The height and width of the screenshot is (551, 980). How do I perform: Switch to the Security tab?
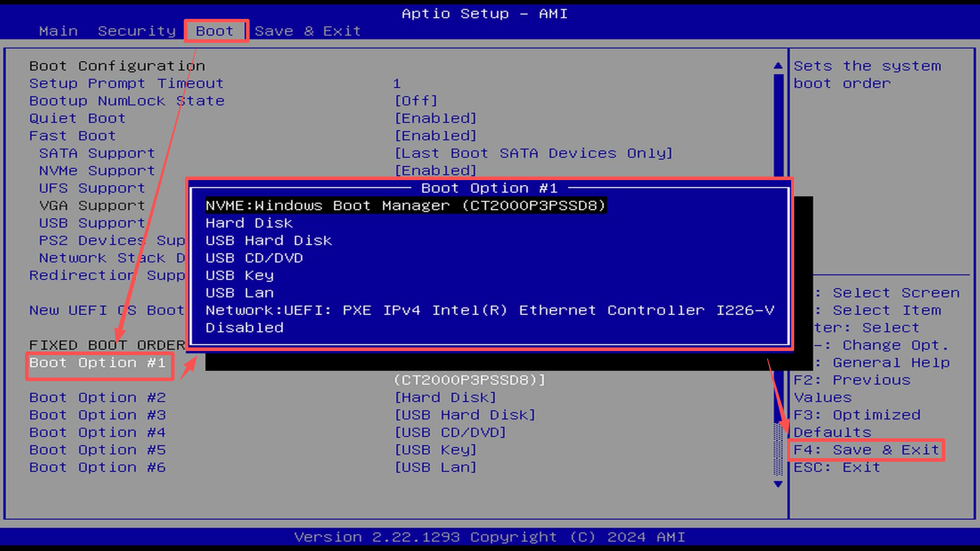(136, 31)
